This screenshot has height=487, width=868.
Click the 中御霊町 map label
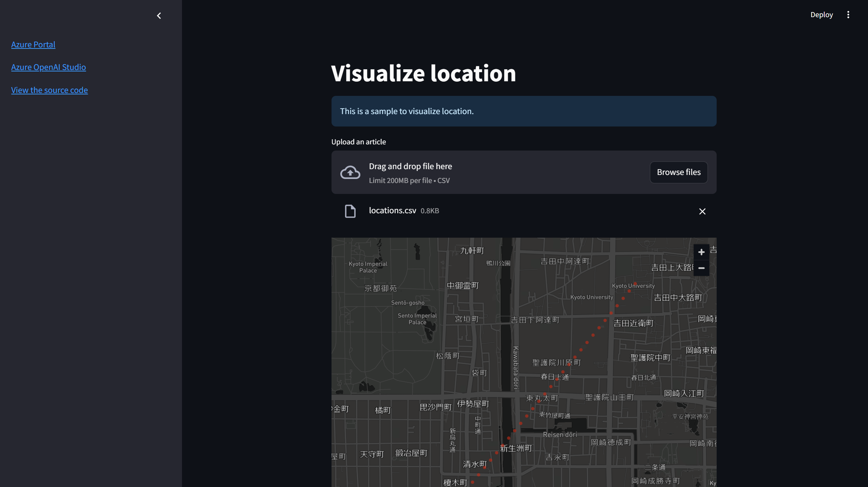point(463,285)
